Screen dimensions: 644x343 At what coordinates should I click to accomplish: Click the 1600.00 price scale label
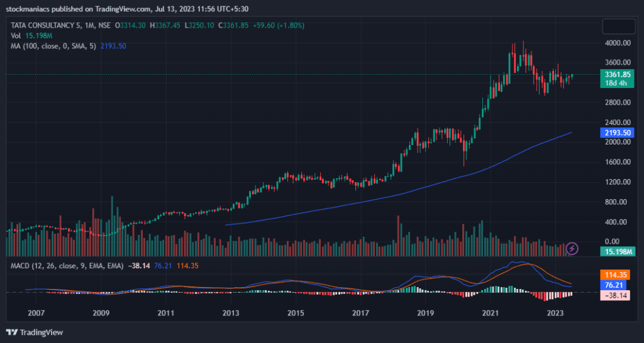[618, 162]
